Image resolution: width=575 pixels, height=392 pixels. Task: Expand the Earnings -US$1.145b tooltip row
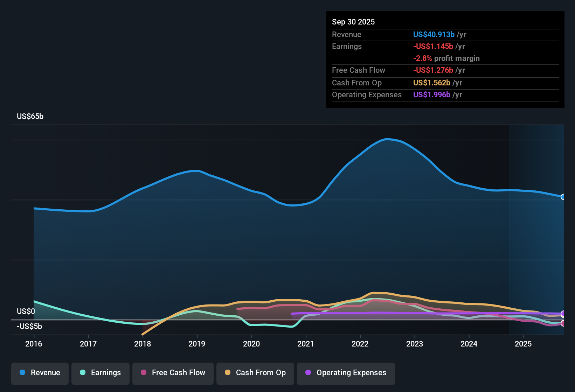click(x=433, y=46)
